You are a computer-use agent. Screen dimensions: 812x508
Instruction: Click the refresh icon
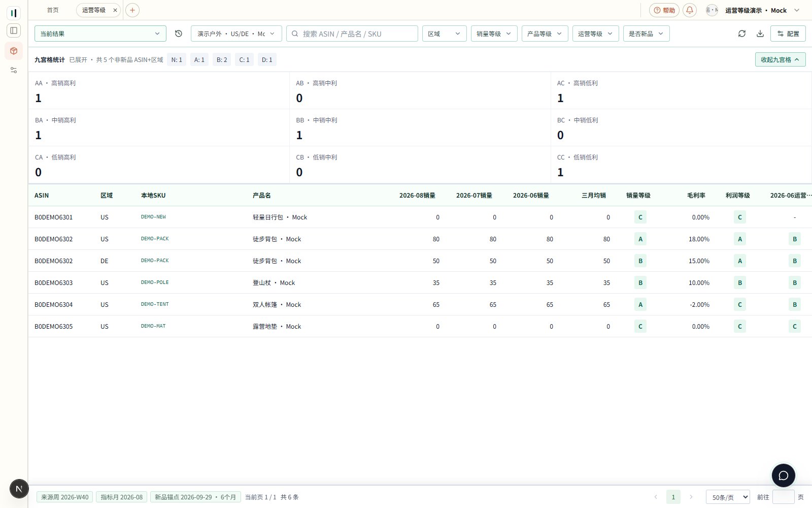(x=742, y=34)
